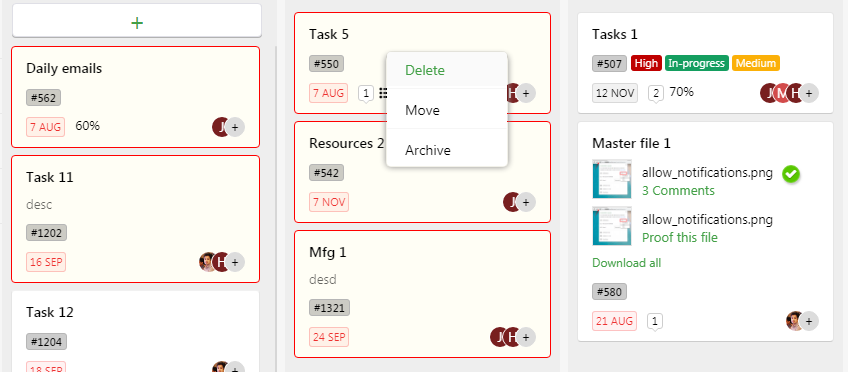Open the Task 11 card title
Image resolution: width=848 pixels, height=372 pixels.
[x=50, y=177]
